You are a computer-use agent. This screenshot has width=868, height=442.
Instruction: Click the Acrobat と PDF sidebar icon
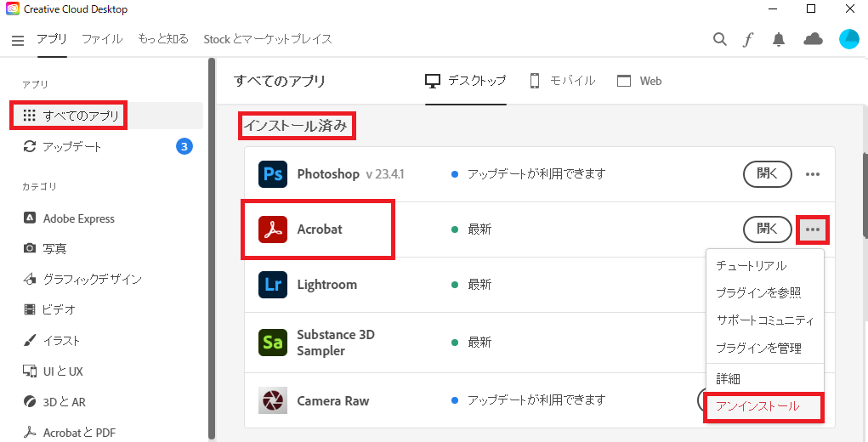(30, 432)
